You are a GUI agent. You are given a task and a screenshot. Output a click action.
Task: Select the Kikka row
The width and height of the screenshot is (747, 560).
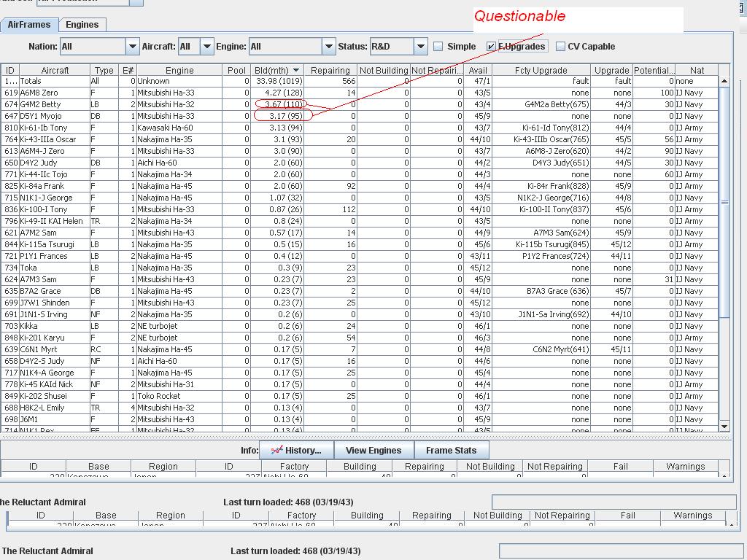pos(360,326)
